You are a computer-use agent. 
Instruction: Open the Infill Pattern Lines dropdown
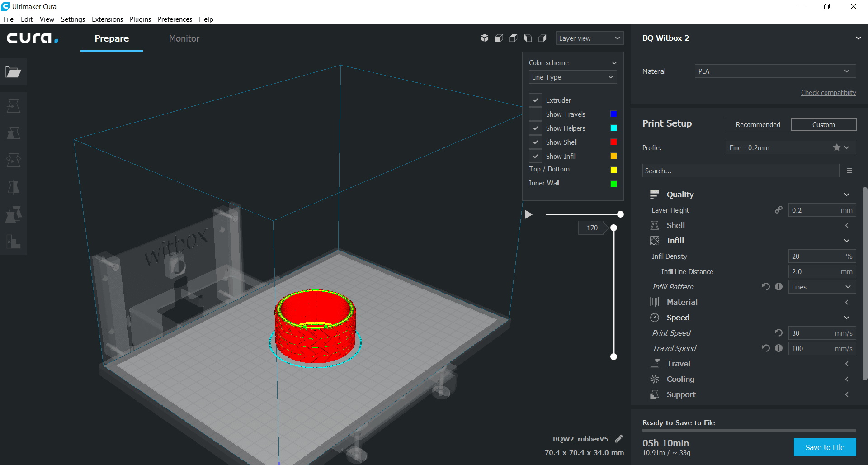[822, 287]
